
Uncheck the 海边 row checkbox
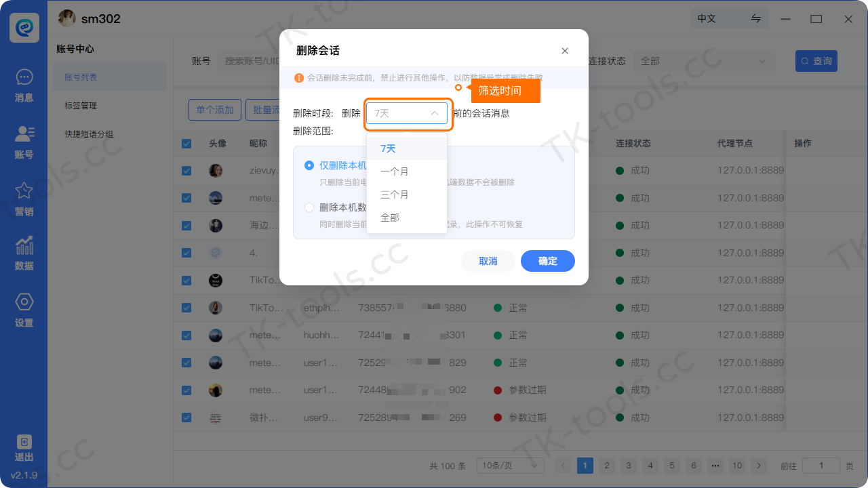coord(186,226)
